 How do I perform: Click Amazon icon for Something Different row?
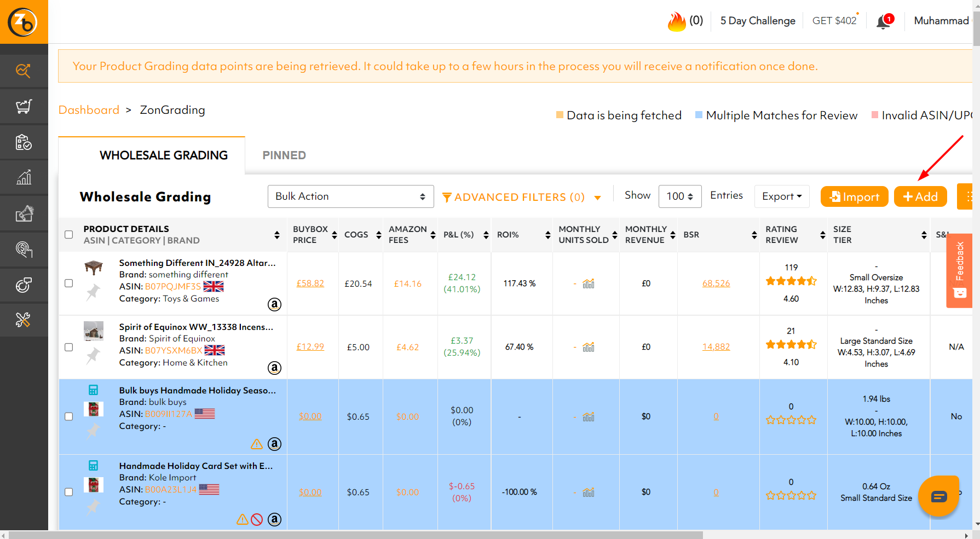point(274,304)
